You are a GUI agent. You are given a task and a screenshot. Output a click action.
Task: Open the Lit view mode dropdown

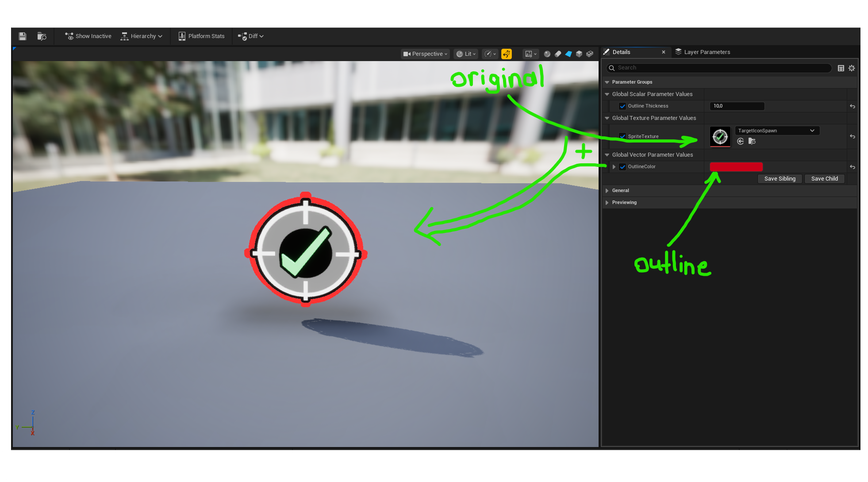(x=466, y=54)
